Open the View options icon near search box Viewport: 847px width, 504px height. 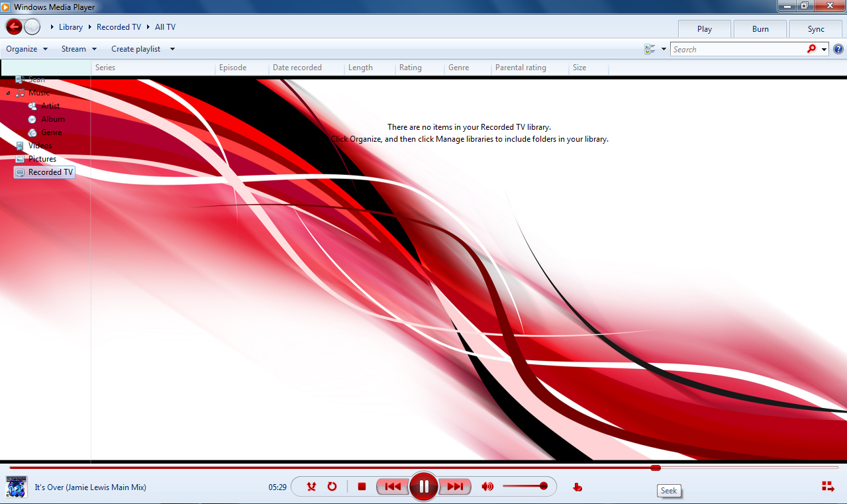click(648, 48)
